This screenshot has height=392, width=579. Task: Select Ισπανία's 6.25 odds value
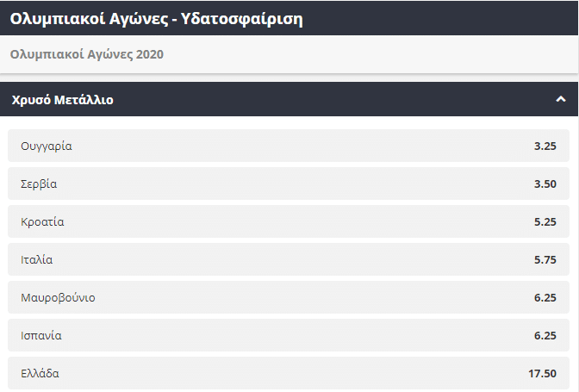(x=545, y=336)
